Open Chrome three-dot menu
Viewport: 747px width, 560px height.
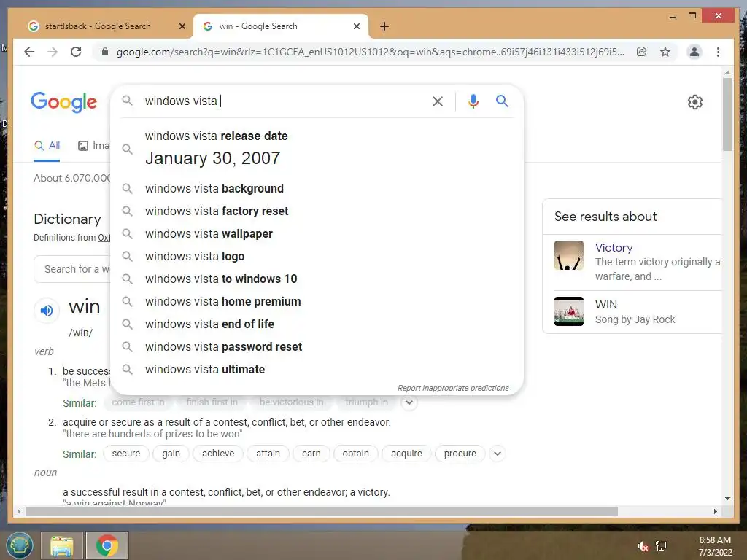718,52
